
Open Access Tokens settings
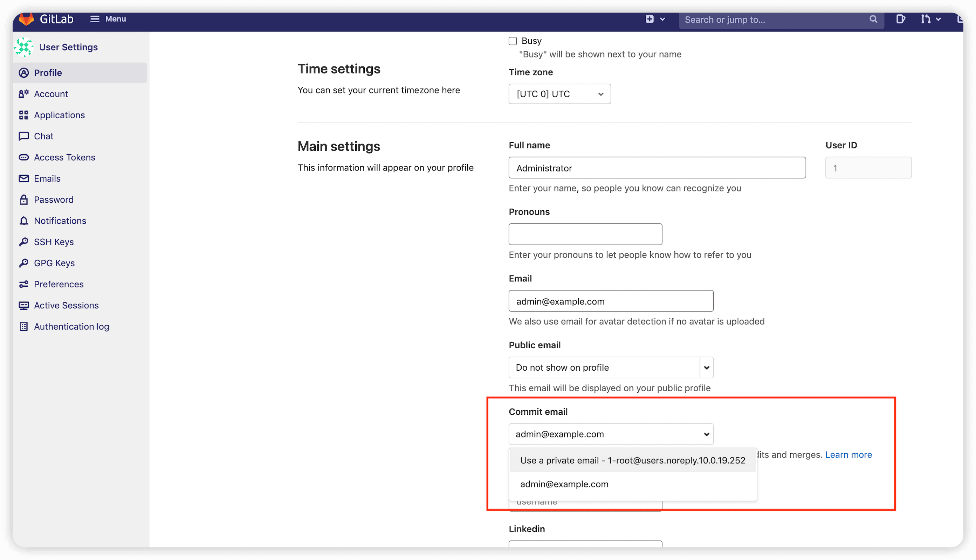click(64, 157)
